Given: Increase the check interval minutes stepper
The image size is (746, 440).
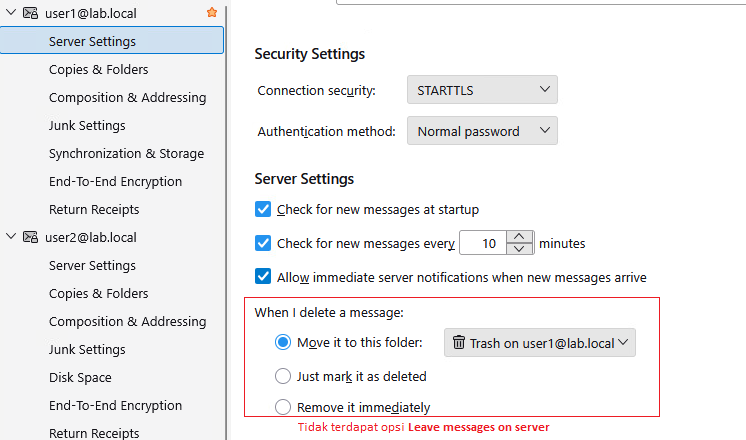Looking at the screenshot, I should [519, 237].
